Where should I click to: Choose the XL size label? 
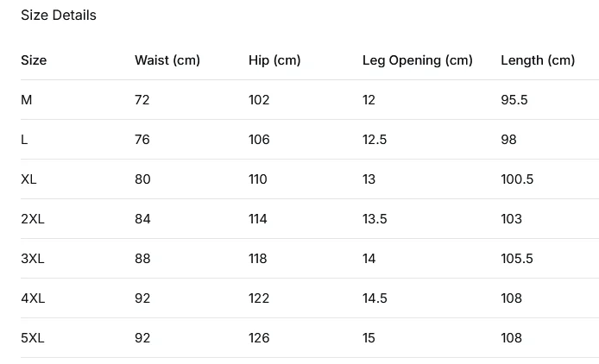29,179
